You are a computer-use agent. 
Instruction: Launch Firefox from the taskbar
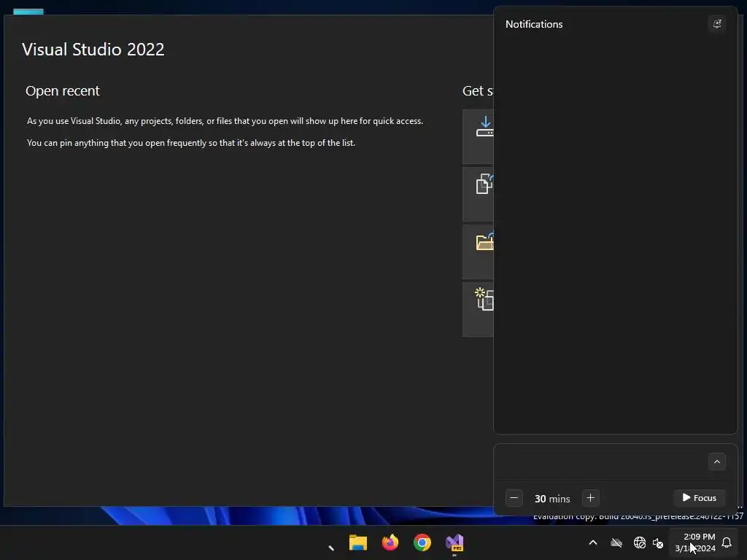pos(390,542)
